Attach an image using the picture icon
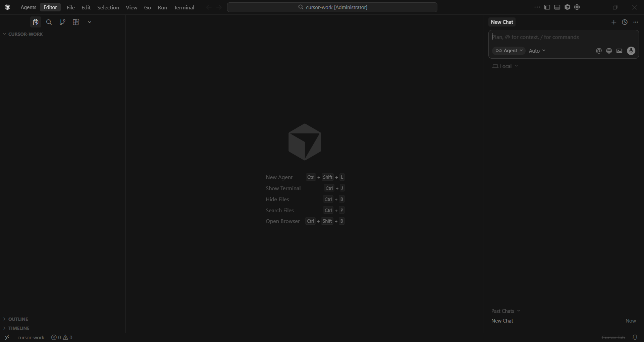Screen dimensions: 644x342 620,51
